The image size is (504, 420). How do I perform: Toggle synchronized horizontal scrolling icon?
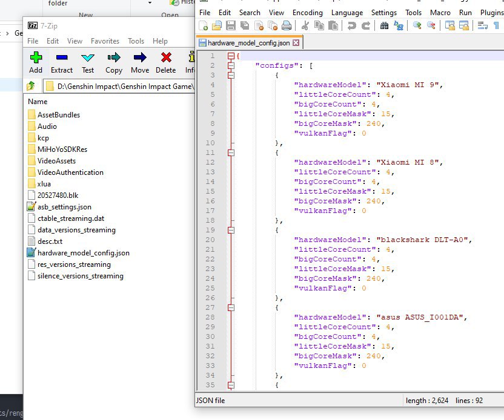[464, 25]
